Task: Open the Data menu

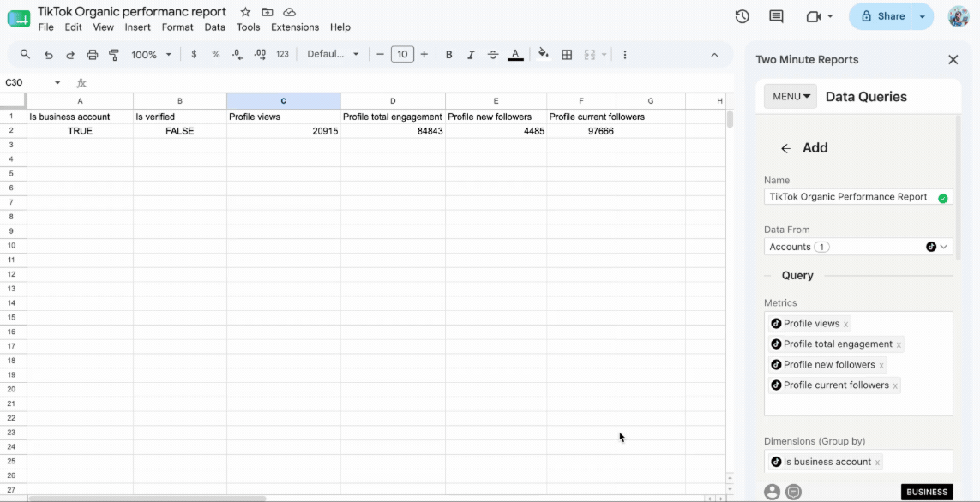Action: (x=215, y=27)
